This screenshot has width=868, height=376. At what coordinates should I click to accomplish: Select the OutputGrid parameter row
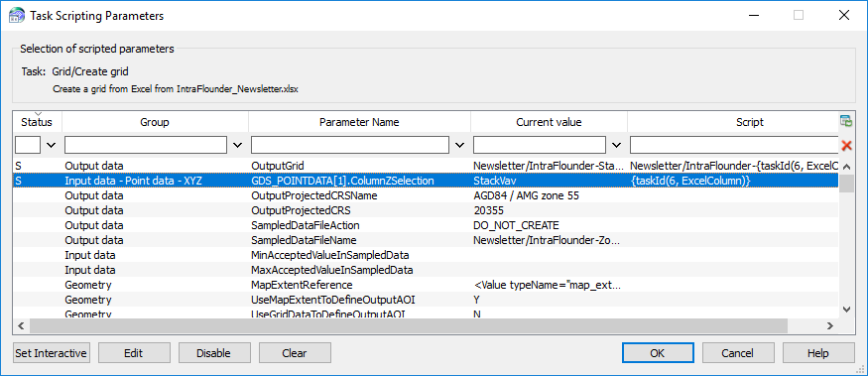pyautogui.click(x=426, y=166)
